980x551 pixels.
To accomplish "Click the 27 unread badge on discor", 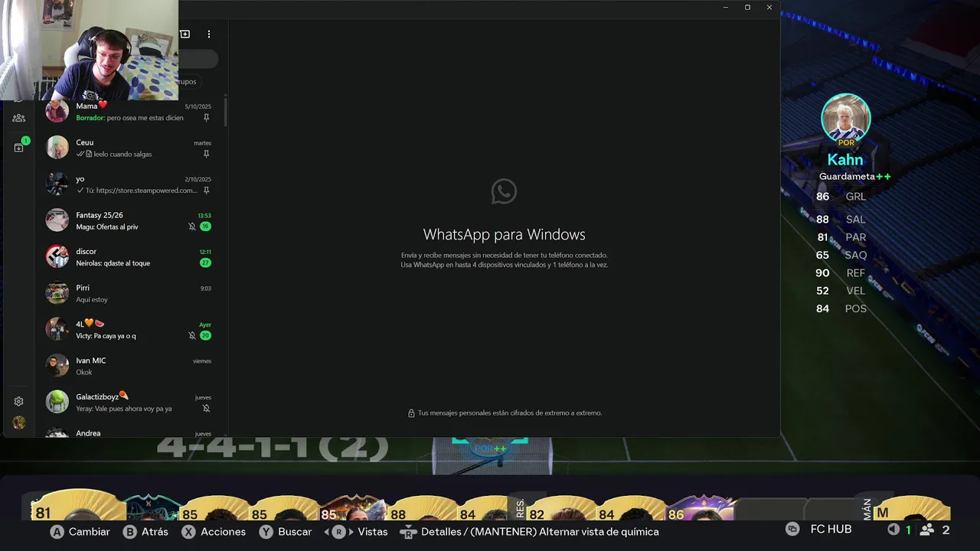I will click(x=205, y=262).
